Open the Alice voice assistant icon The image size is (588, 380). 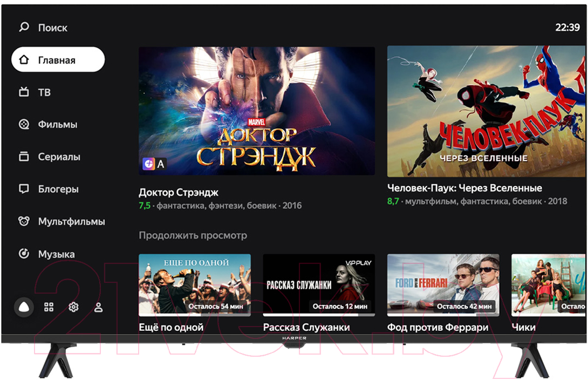coord(24,307)
